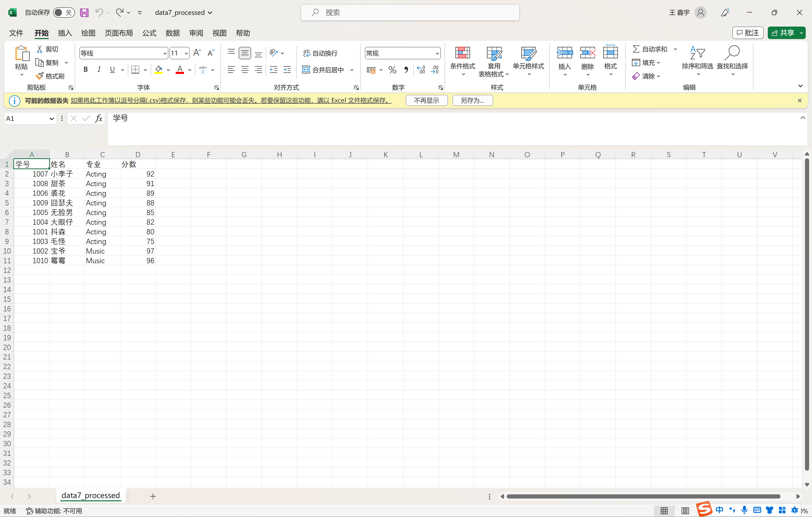The height and width of the screenshot is (517, 812).
Task: Expand the Name Box dropdown
Action: (x=51, y=118)
